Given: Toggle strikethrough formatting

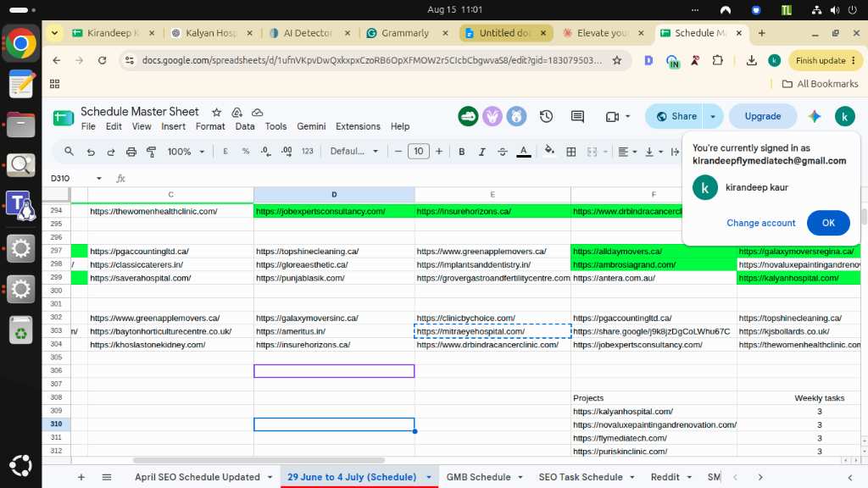Looking at the screenshot, I should [x=502, y=152].
